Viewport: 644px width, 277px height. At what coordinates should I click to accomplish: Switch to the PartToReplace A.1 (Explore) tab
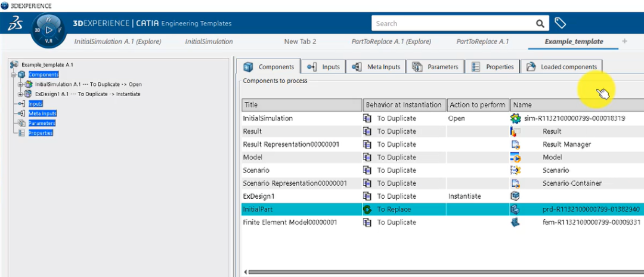point(391,42)
